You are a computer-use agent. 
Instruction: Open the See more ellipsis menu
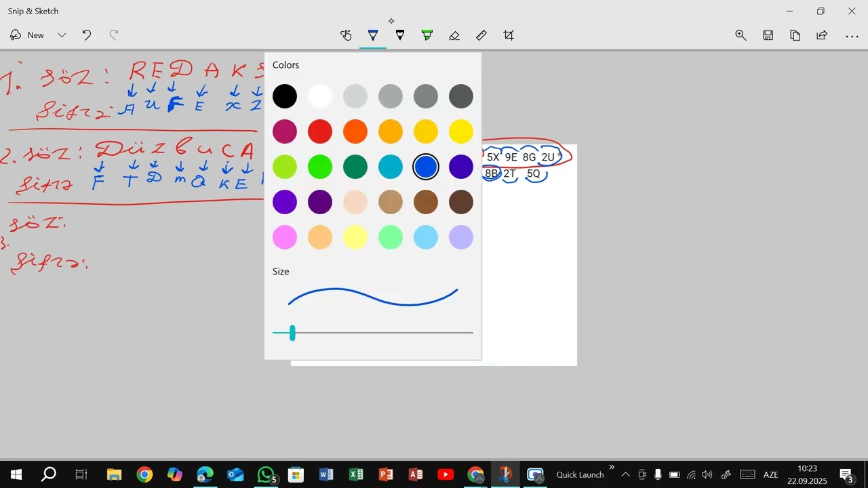852,35
